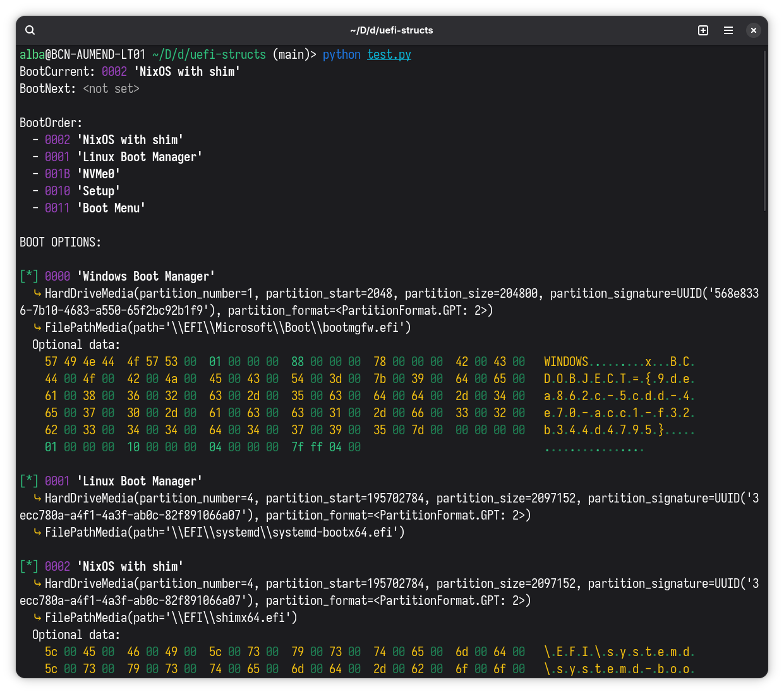Click the bootmgfw.efi file path

point(227,327)
